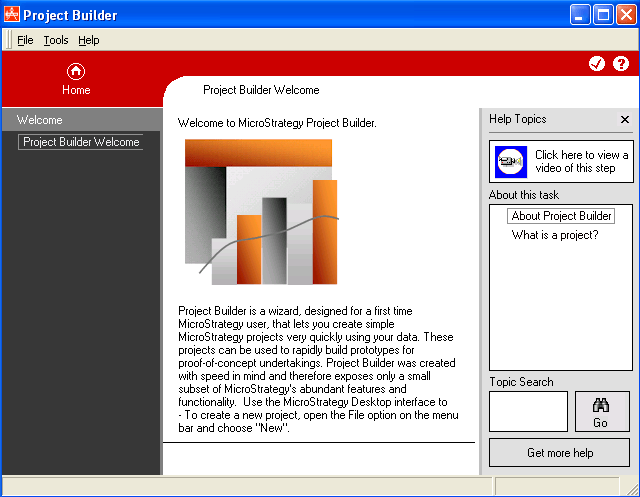Screen dimensions: 640x497
Task: Minimize the Project Builder window
Action: pos(580,15)
